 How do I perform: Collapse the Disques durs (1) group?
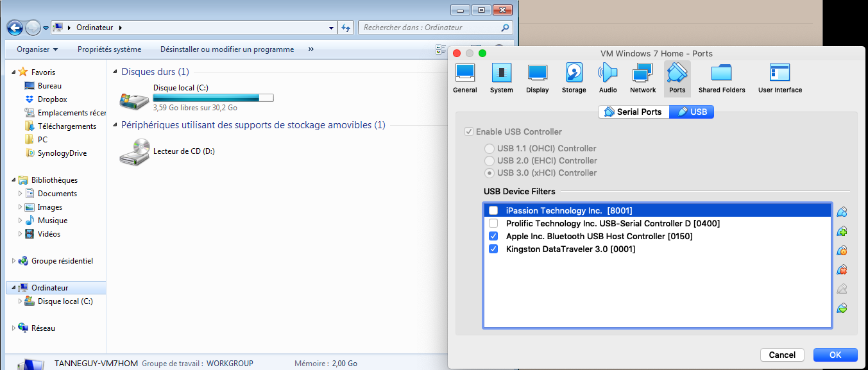[x=115, y=72]
